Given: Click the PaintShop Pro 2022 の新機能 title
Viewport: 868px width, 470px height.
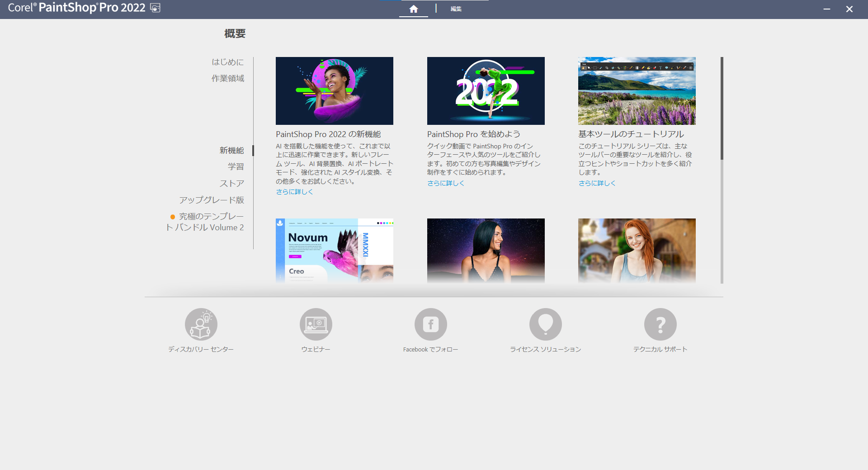Looking at the screenshot, I should (328, 134).
